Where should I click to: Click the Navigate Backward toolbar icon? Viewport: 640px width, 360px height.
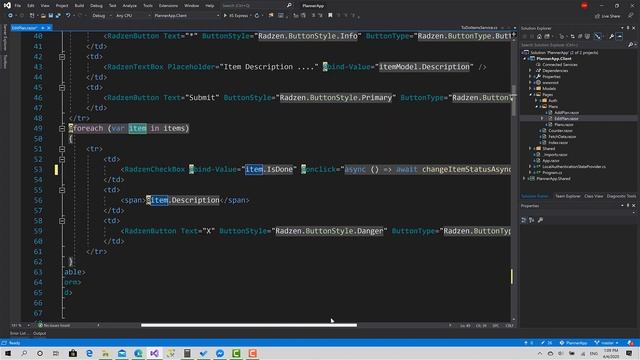click(10, 16)
